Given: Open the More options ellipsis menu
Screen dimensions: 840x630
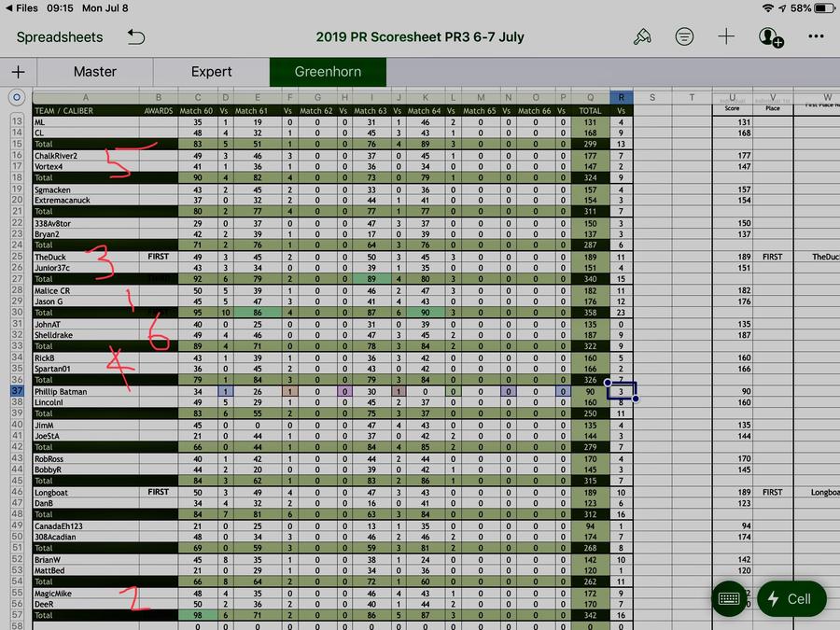Looking at the screenshot, I should coord(816,37).
